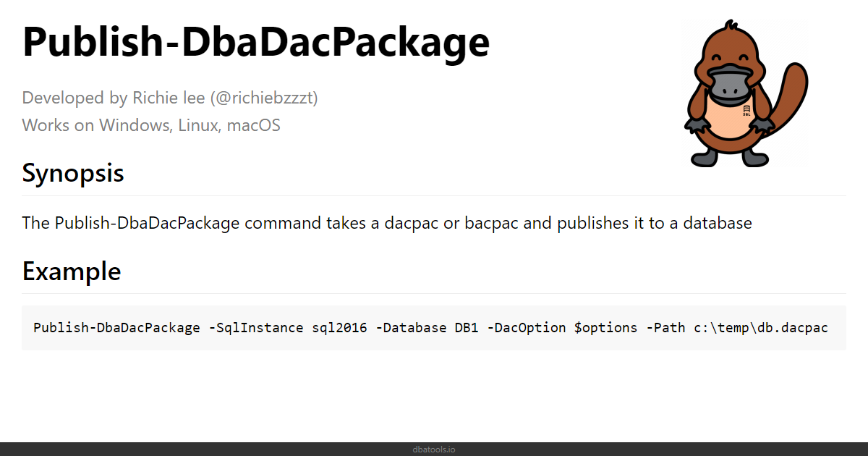Click the dark footer bar
Viewport: 868px width, 456px height.
point(434,449)
